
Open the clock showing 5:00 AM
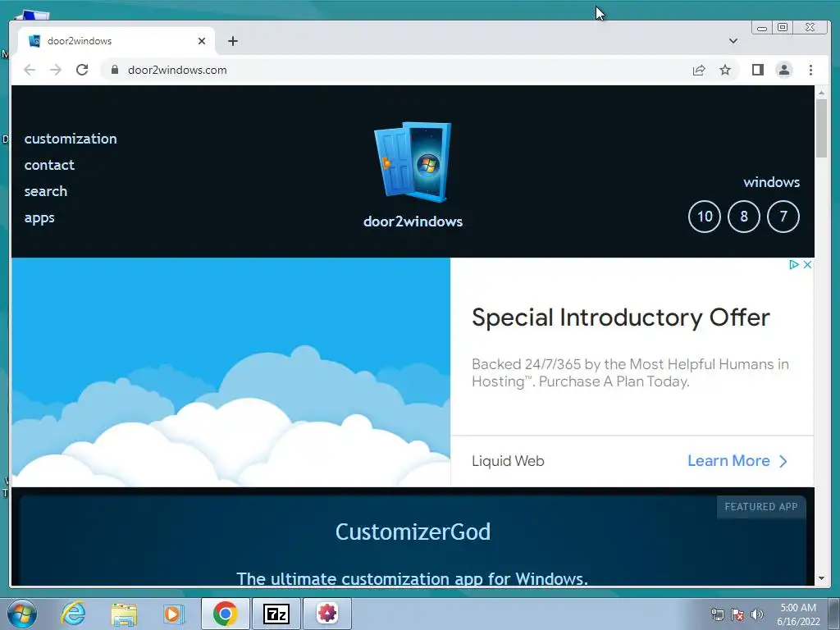[798, 614]
